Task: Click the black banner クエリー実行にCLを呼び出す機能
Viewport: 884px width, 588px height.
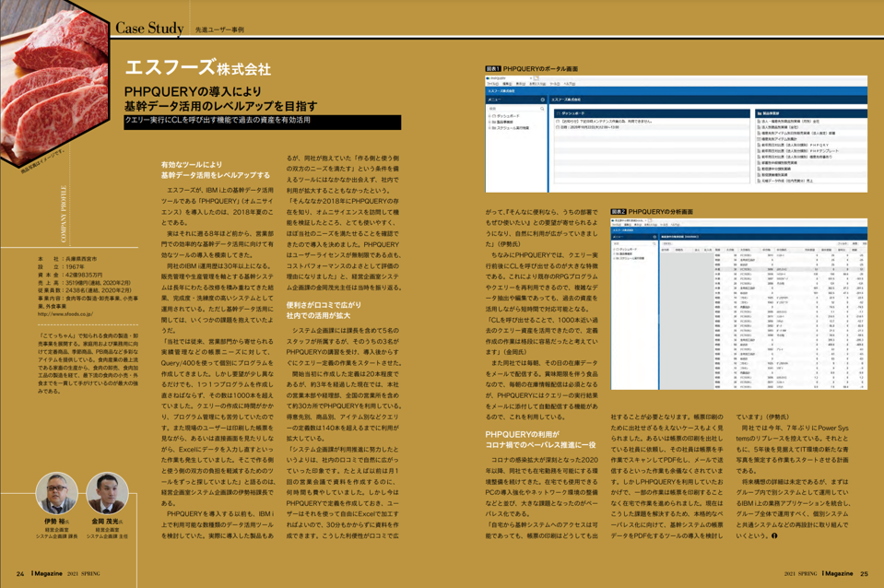Action: point(263,122)
